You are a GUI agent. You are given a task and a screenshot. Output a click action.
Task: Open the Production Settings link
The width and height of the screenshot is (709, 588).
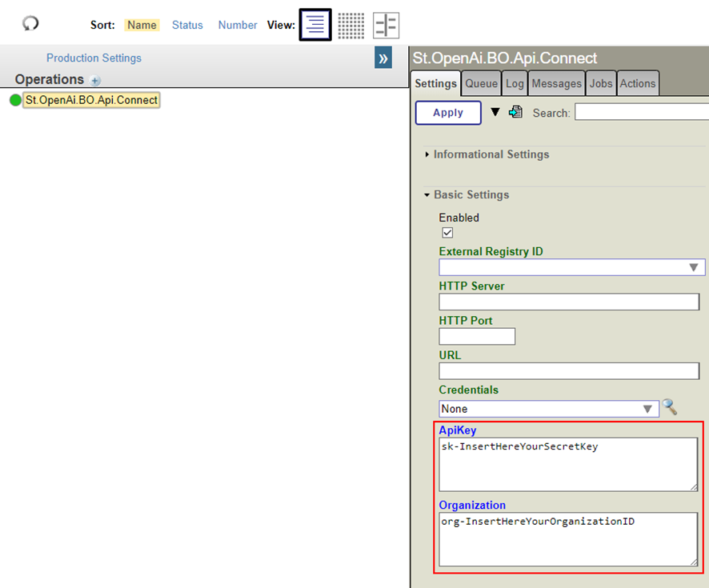(x=94, y=58)
